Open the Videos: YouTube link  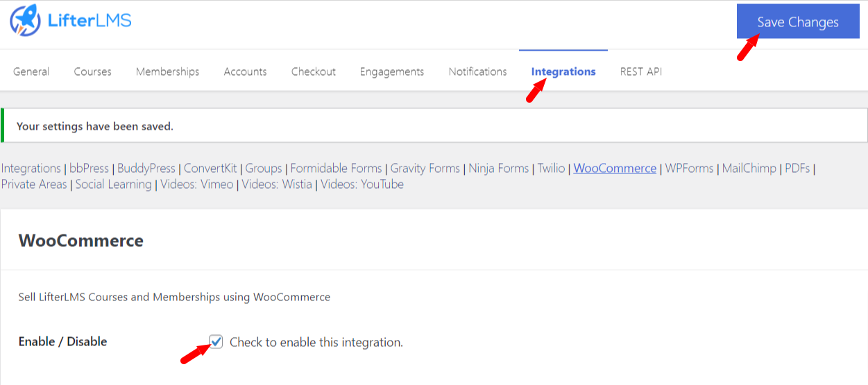point(361,184)
